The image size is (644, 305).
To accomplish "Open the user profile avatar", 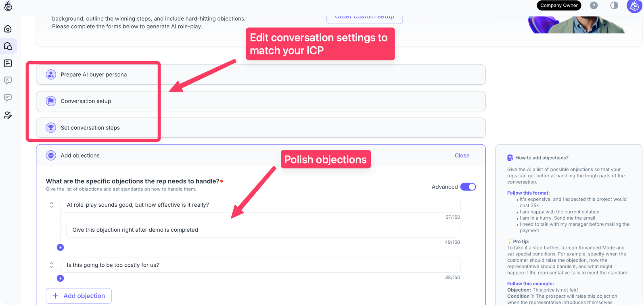I will pyautogui.click(x=634, y=6).
